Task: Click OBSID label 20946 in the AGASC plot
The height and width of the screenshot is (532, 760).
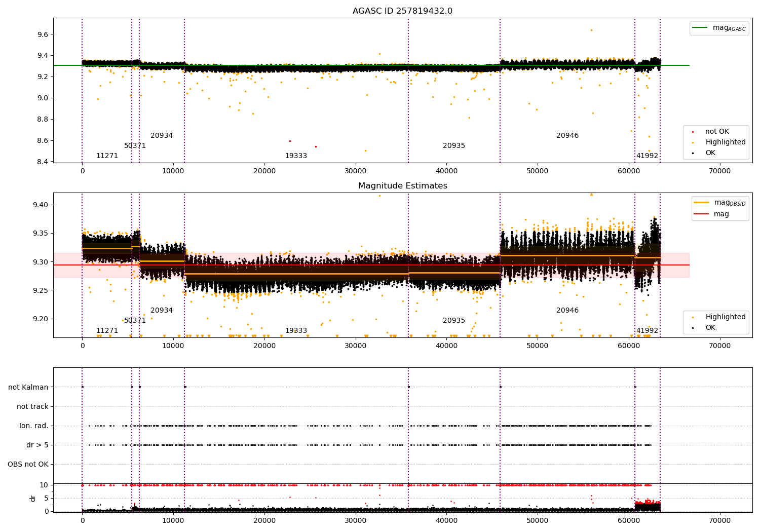Action: point(567,136)
